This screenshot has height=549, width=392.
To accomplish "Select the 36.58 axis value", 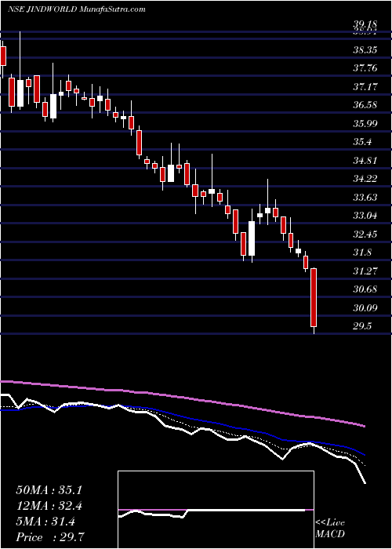I will [x=365, y=105].
